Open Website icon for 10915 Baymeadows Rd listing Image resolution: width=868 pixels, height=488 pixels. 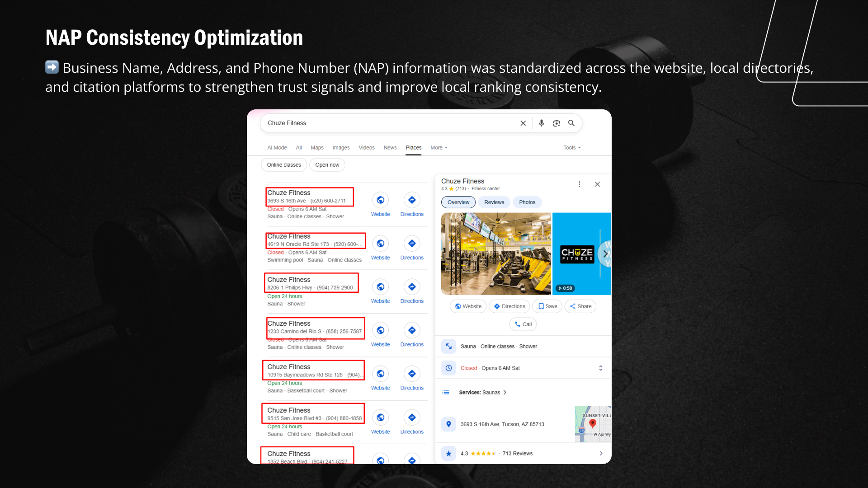(x=381, y=374)
